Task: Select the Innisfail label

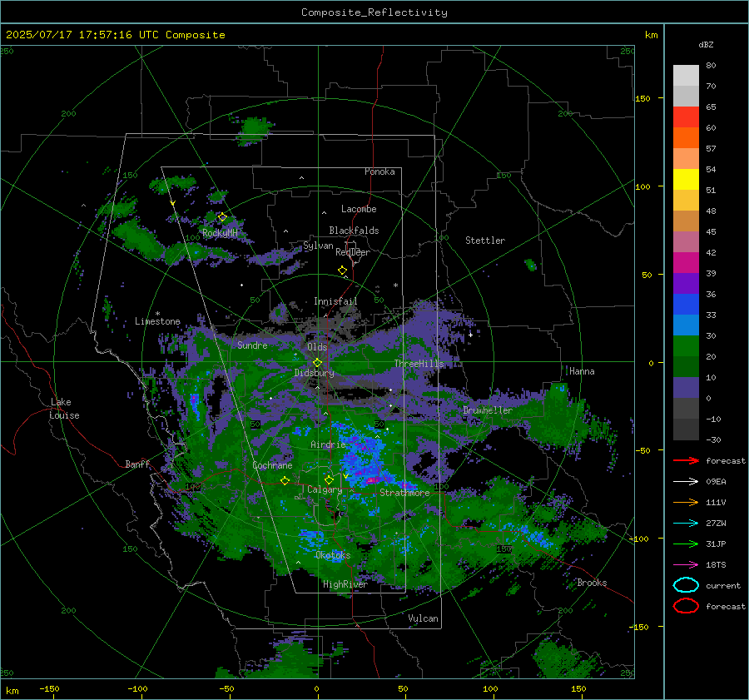Action: (335, 301)
